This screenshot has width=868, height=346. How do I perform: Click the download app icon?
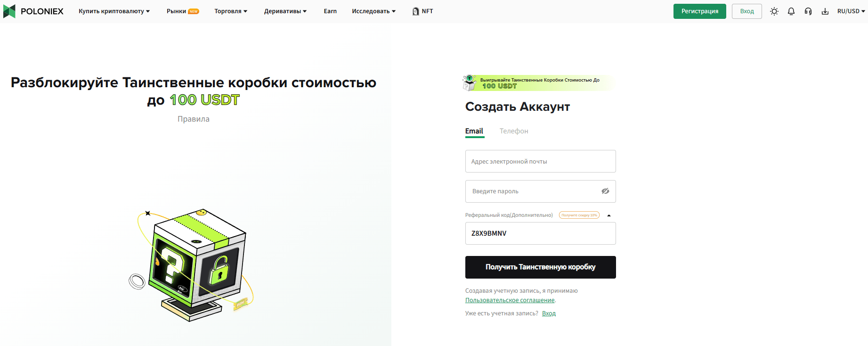[825, 11]
